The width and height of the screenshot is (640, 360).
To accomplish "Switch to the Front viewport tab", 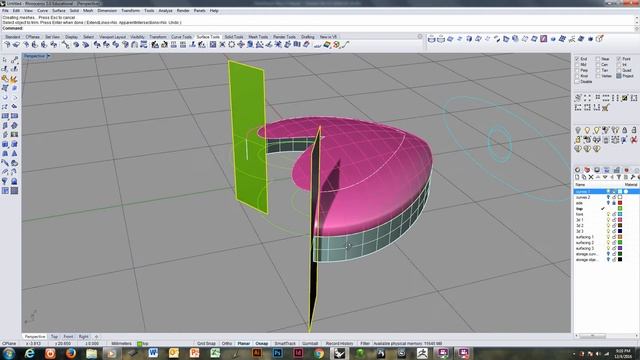I will 68,337.
